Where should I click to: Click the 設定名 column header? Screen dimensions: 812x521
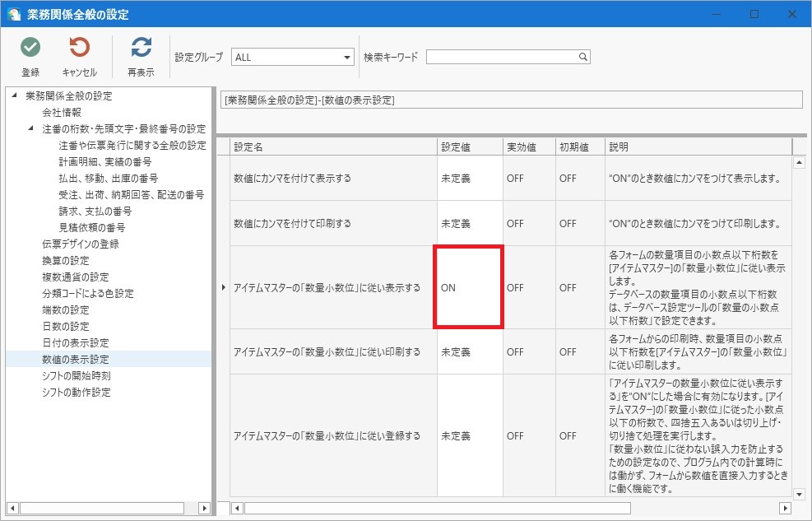coord(333,147)
